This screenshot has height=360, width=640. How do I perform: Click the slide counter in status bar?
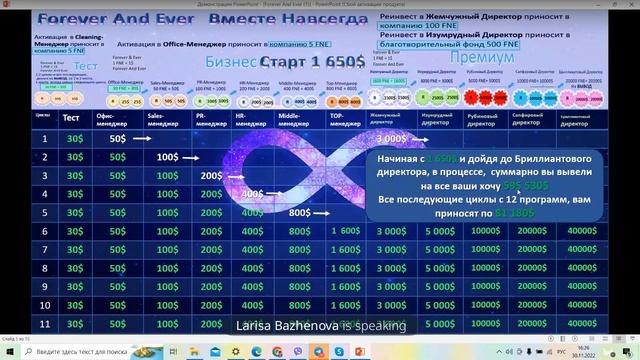click(x=16, y=339)
